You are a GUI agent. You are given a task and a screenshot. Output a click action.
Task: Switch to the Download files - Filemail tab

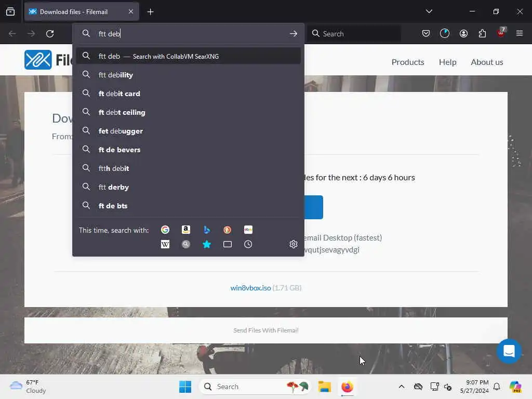pyautogui.click(x=82, y=12)
